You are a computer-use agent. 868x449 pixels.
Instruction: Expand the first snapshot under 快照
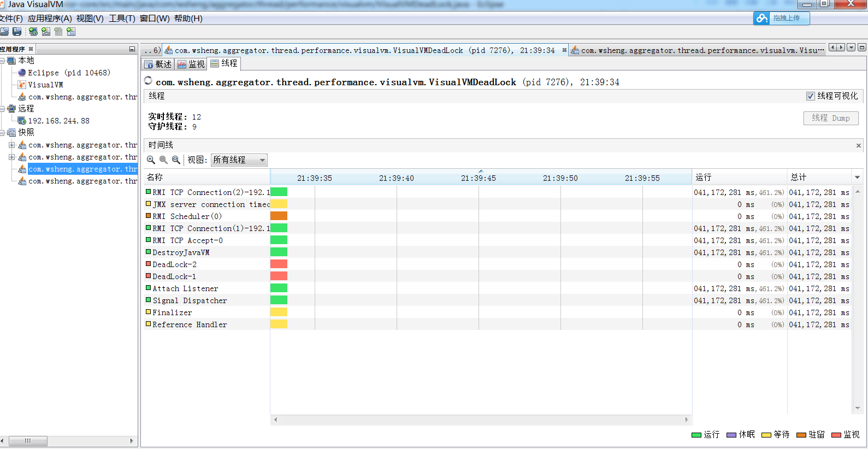[11, 145]
